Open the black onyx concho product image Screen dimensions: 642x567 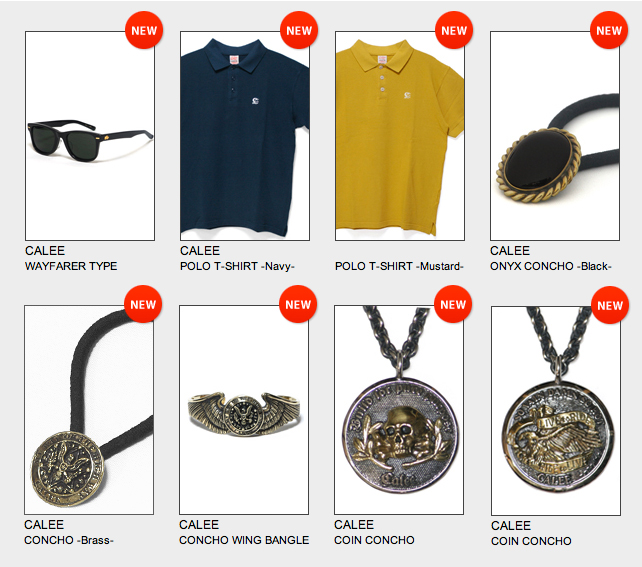tap(555, 136)
